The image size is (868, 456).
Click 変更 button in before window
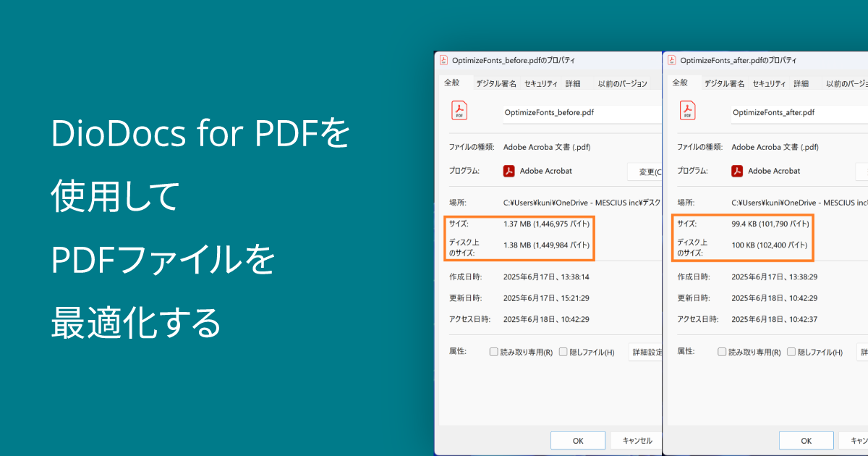point(644,172)
